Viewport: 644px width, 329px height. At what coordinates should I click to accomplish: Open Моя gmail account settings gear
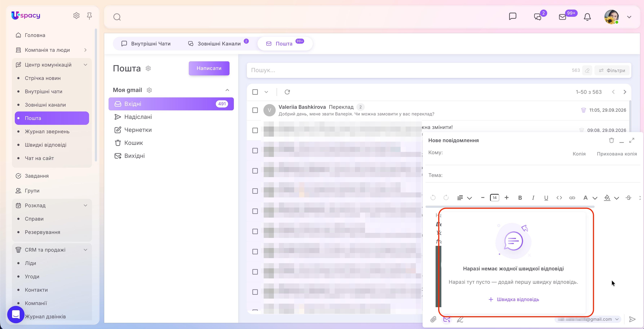click(149, 90)
